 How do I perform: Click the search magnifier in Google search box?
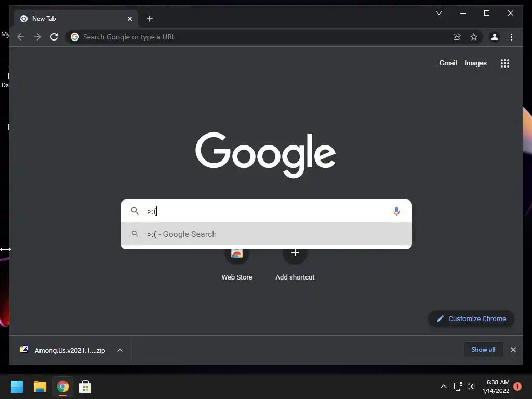point(135,211)
